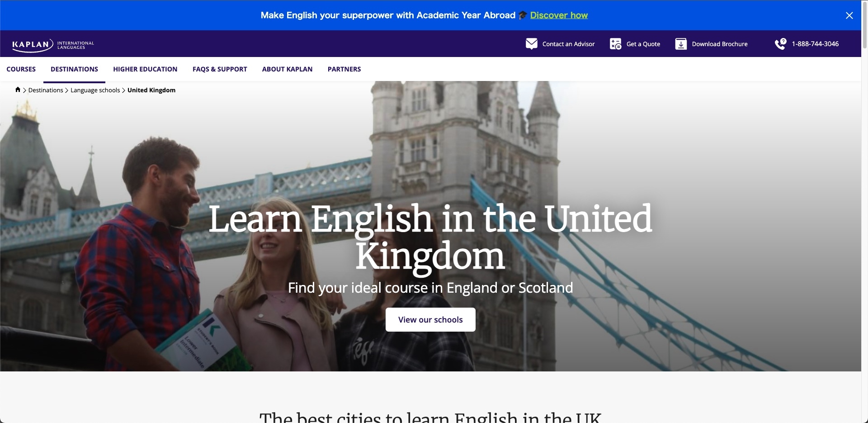The width and height of the screenshot is (868, 423).
Task: Follow the Discover how link
Action: [559, 15]
